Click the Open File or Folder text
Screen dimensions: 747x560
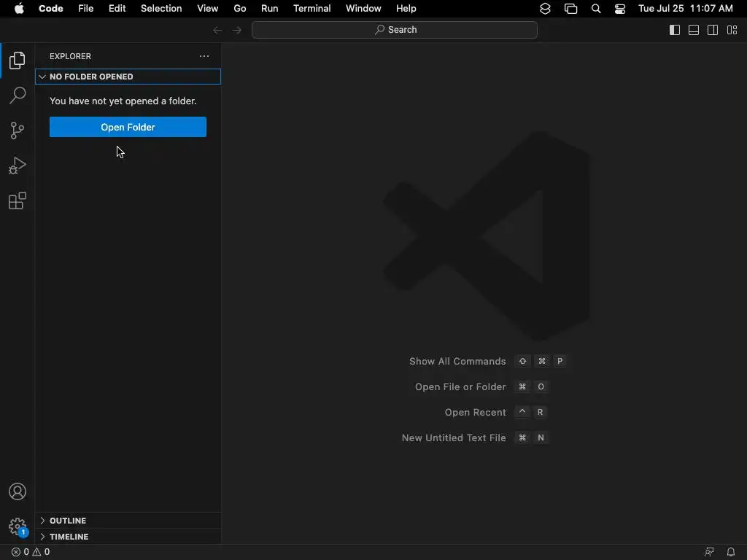(x=460, y=387)
